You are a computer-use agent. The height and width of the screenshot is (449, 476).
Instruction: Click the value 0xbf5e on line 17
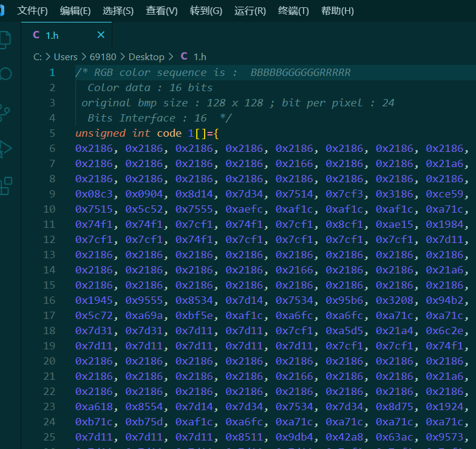point(194,315)
